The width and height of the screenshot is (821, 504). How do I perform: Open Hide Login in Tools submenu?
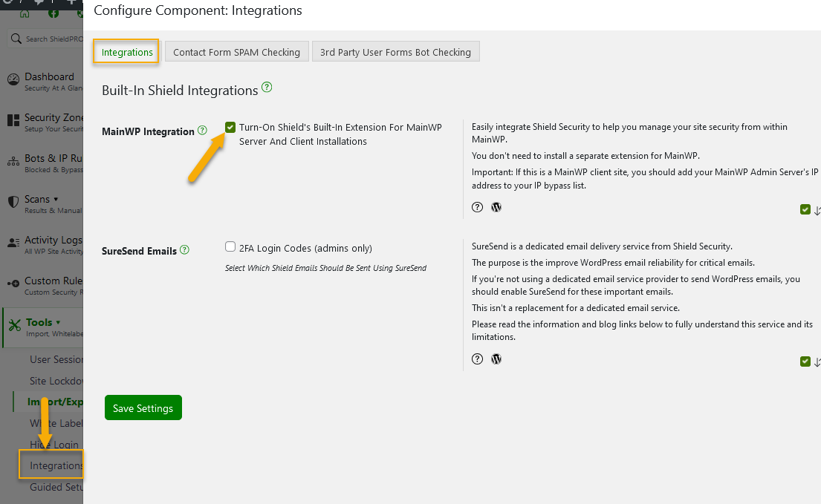pyautogui.click(x=54, y=445)
